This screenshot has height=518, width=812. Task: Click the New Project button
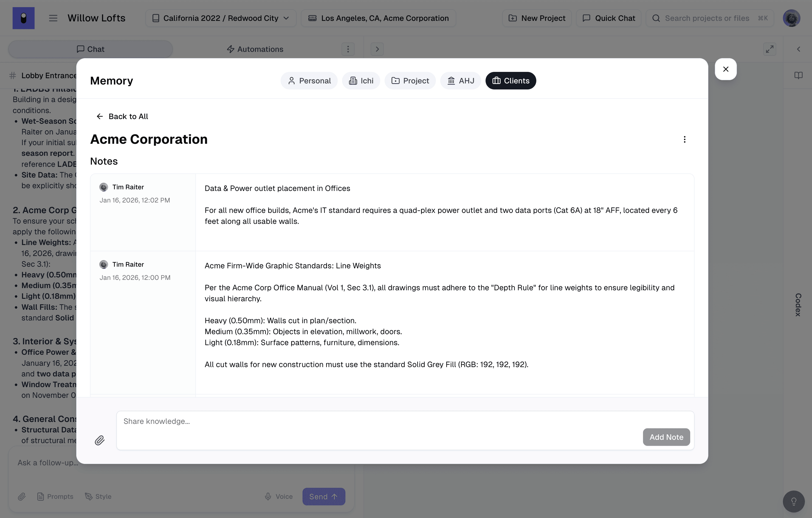(x=537, y=18)
